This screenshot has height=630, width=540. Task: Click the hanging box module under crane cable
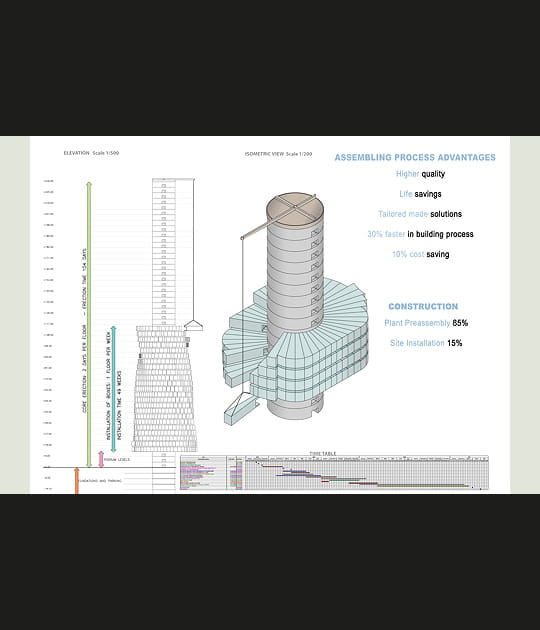click(241, 411)
